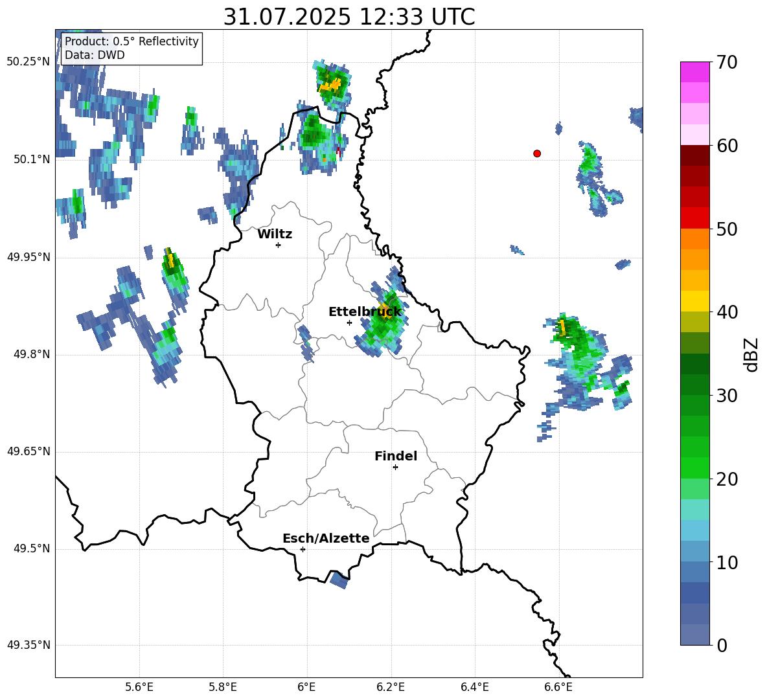Click the magenta top segment of colorbar

click(x=694, y=72)
